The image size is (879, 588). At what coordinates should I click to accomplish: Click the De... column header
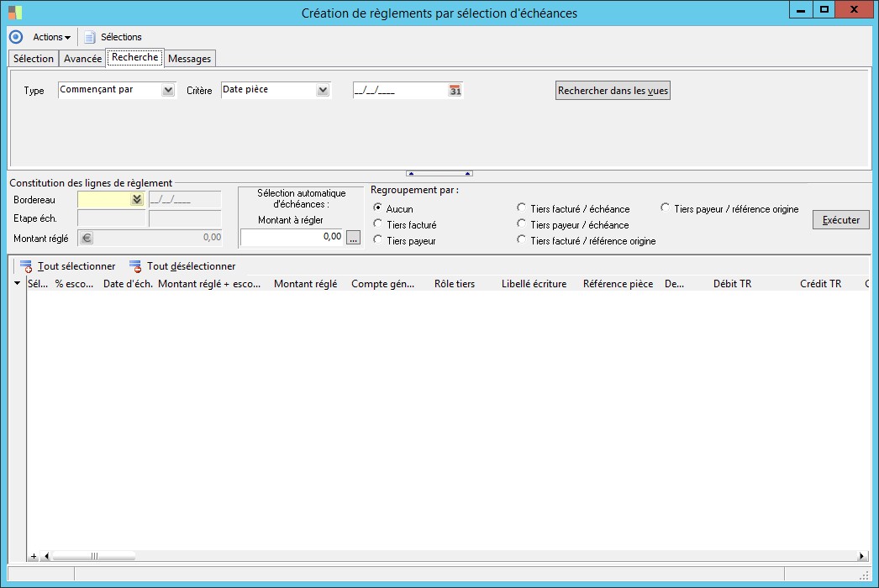[x=675, y=284]
